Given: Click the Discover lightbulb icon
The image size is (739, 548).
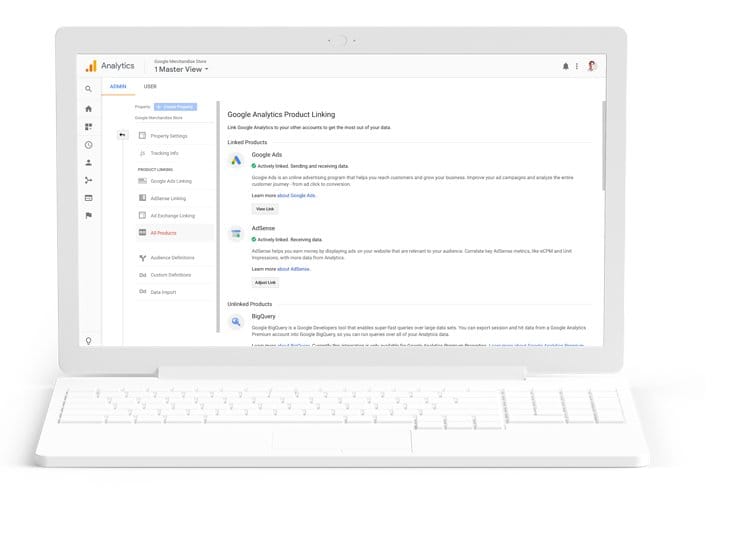Looking at the screenshot, I should (88, 340).
